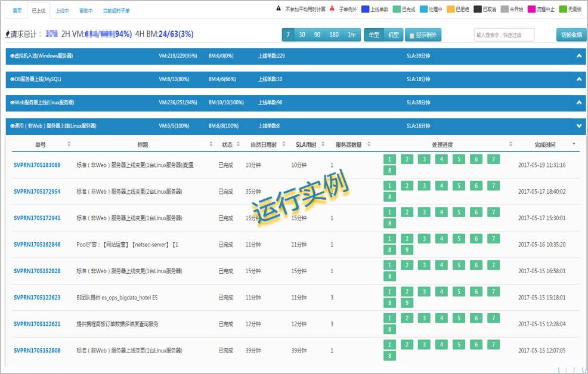
Task: Click the search keyword filter field
Action: tap(504, 35)
